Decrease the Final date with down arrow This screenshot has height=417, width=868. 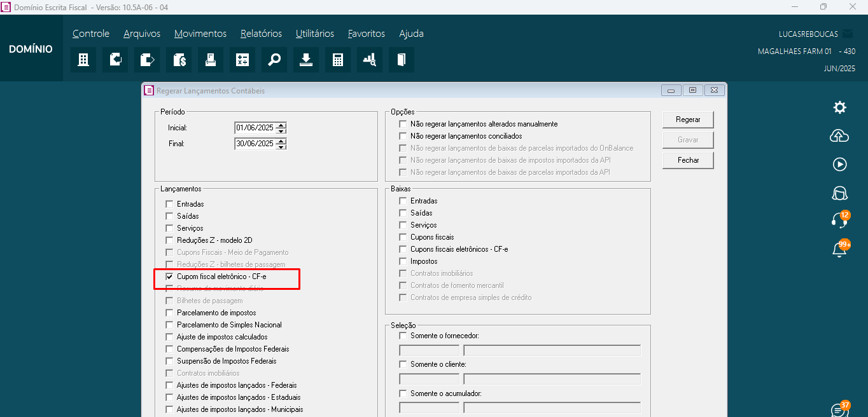pyautogui.click(x=281, y=147)
